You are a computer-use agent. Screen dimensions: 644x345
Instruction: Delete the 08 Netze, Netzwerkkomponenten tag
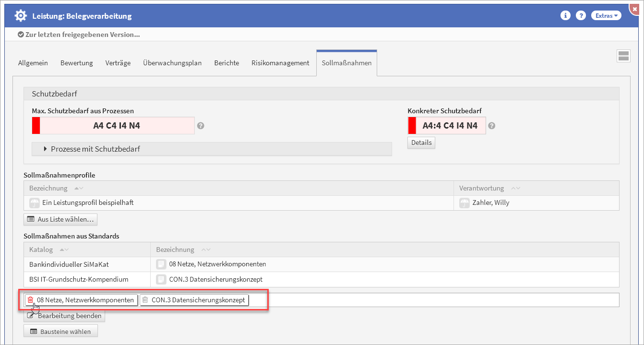(x=31, y=300)
